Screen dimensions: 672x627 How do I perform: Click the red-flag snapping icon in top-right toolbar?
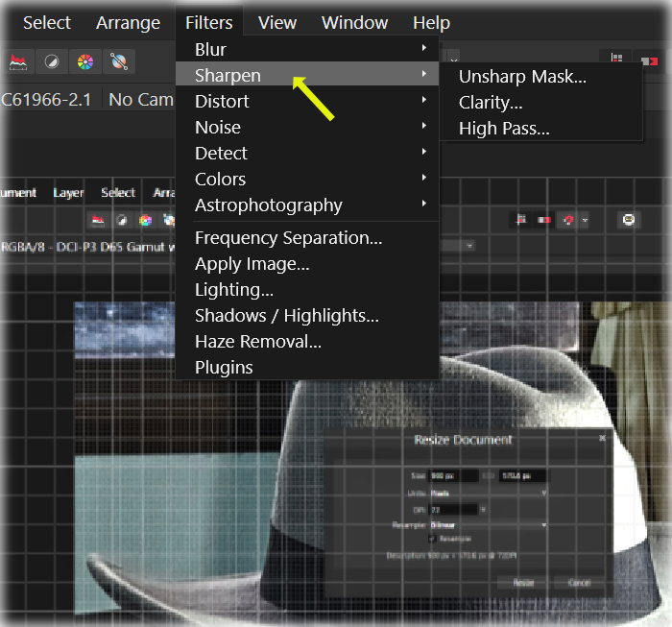click(x=649, y=61)
